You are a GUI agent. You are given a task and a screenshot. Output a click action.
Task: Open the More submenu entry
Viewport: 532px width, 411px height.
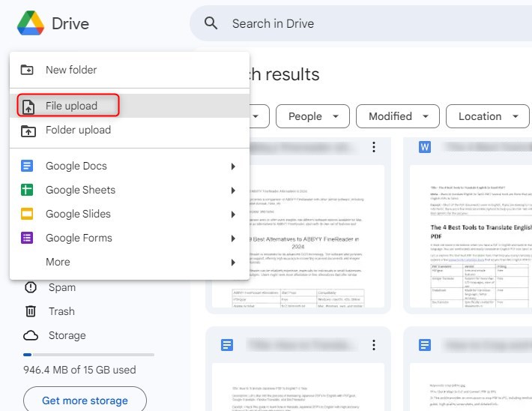coord(130,262)
